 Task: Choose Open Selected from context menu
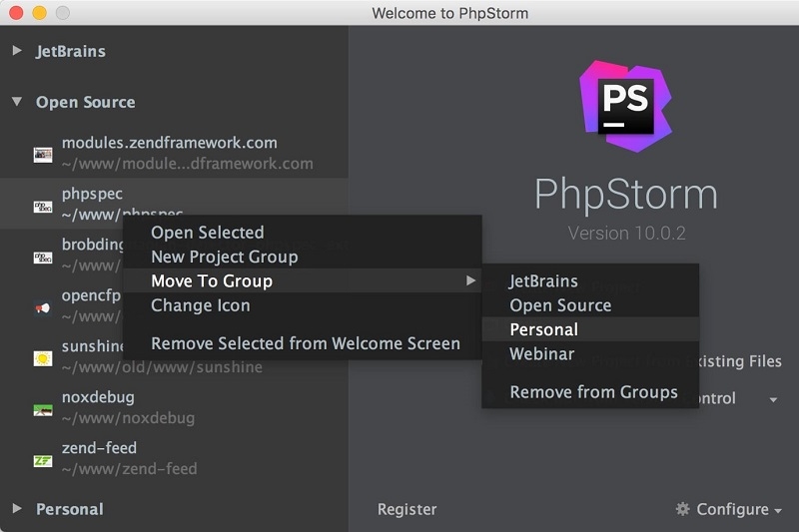point(208,233)
